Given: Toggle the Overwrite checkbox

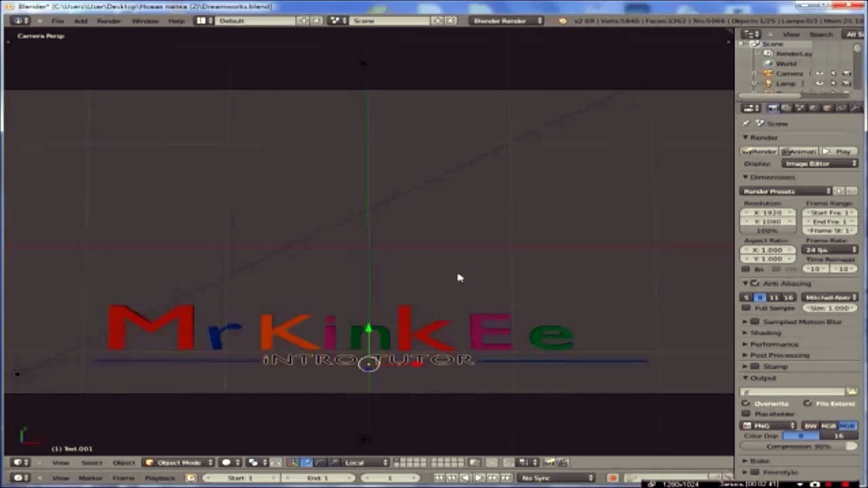Looking at the screenshot, I should tap(747, 403).
